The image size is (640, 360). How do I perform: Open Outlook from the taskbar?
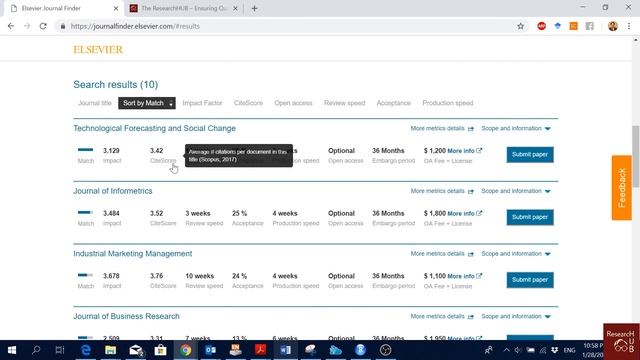[211, 350]
